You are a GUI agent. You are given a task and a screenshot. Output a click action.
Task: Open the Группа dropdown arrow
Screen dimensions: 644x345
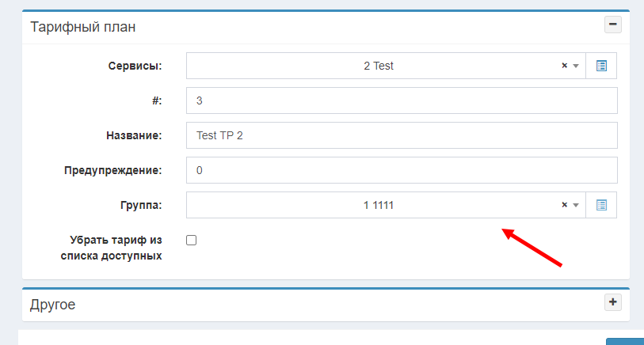point(577,205)
